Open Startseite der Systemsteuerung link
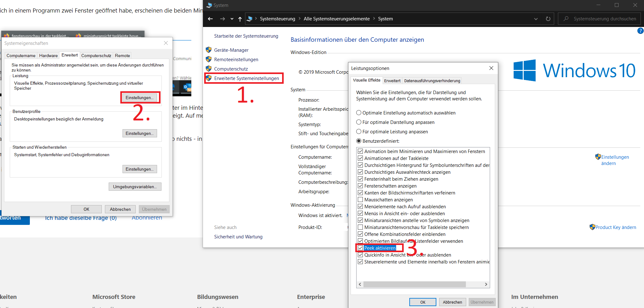This screenshot has height=308, width=644. (x=246, y=36)
